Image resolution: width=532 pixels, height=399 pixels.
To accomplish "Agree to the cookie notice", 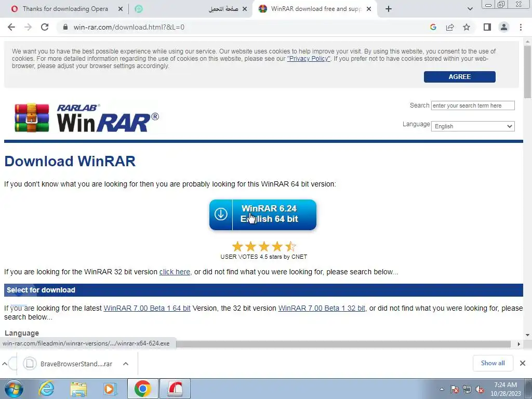I will [x=459, y=77].
